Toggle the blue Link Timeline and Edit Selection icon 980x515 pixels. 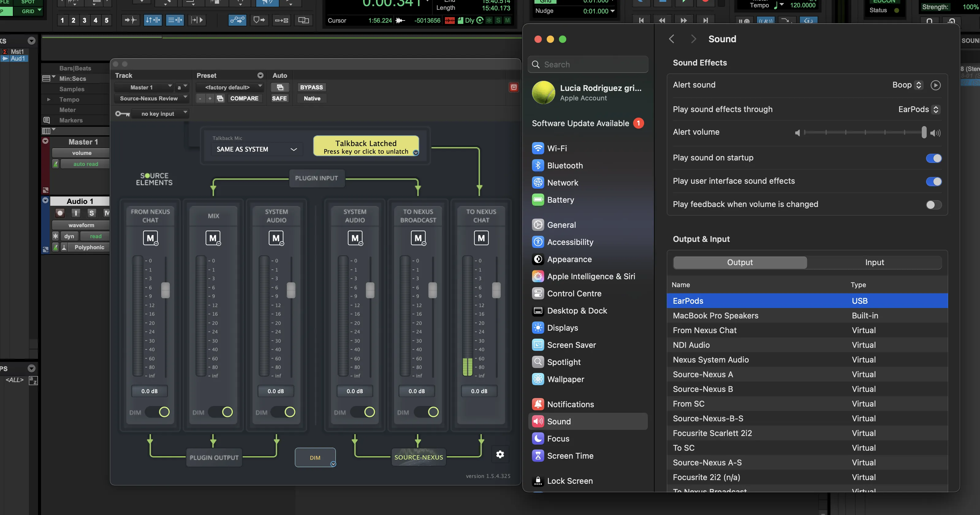point(153,20)
